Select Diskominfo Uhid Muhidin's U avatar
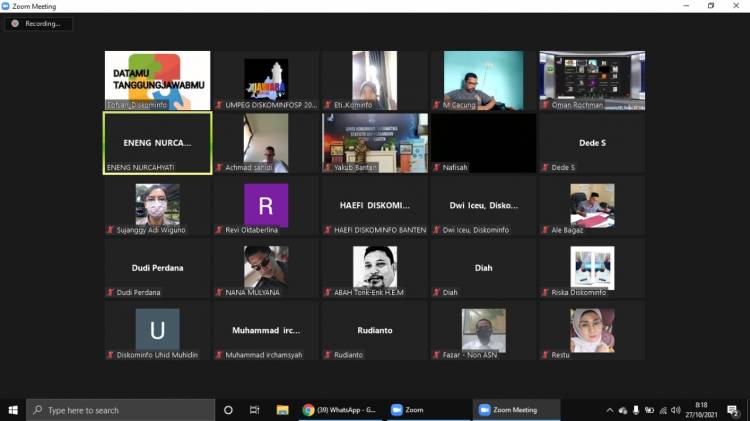 pos(157,330)
